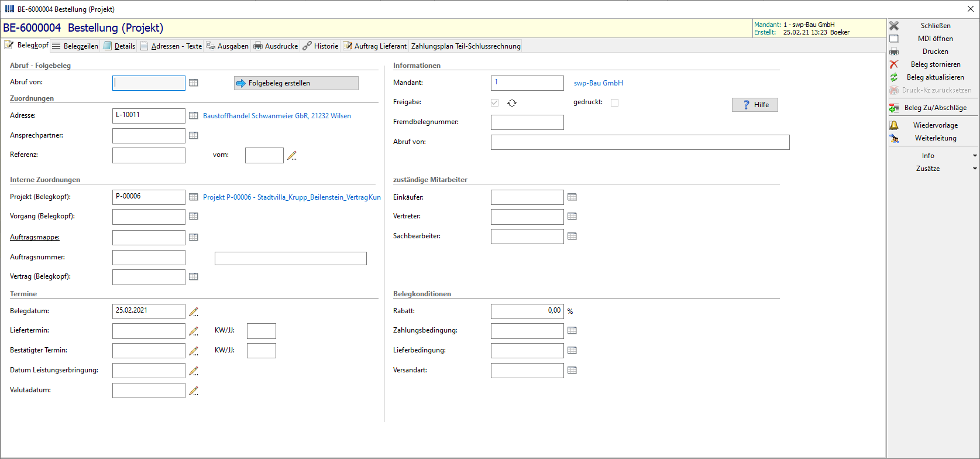Open pencil date icon for Belegdatum
The image size is (980, 459).
click(x=194, y=311)
